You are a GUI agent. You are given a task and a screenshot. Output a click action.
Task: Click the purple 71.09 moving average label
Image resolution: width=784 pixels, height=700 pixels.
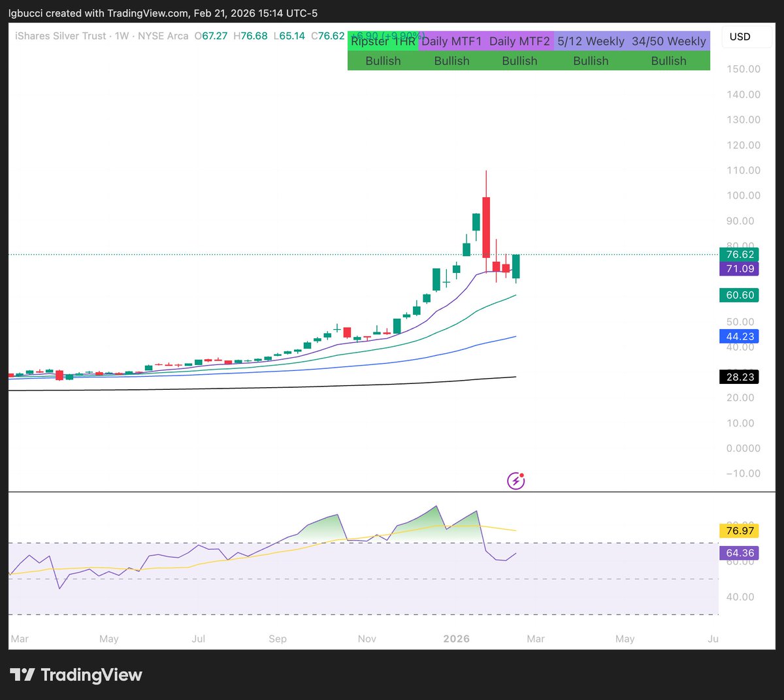click(740, 268)
